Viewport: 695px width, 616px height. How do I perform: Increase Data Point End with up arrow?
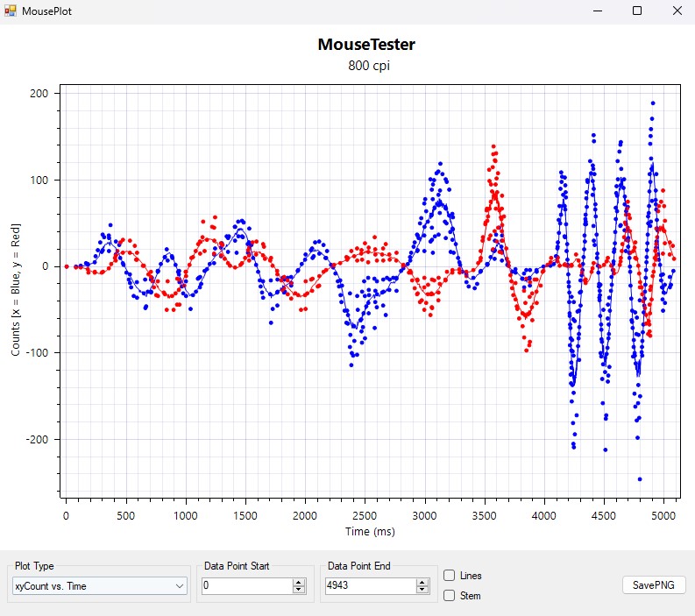[x=422, y=582]
